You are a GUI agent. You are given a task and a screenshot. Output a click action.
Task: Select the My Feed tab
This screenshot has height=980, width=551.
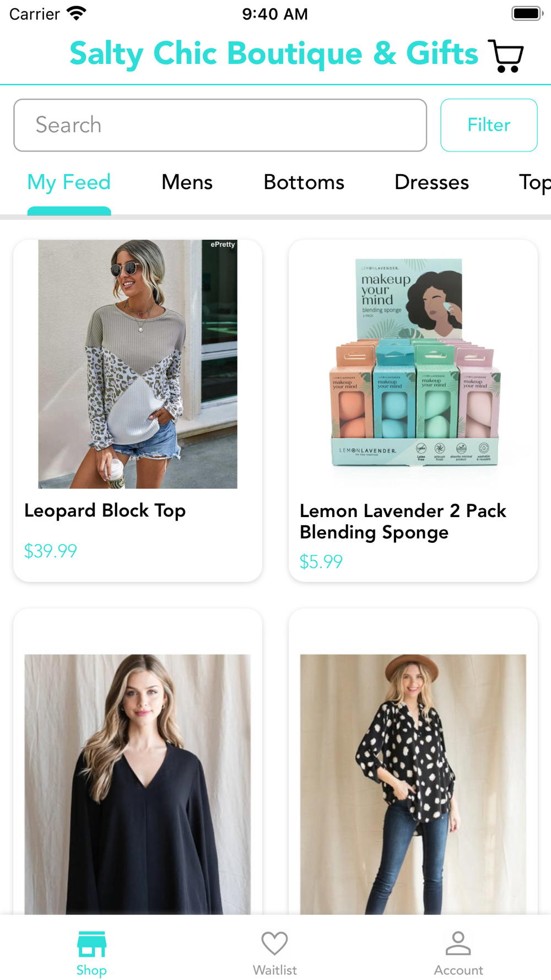point(69,182)
